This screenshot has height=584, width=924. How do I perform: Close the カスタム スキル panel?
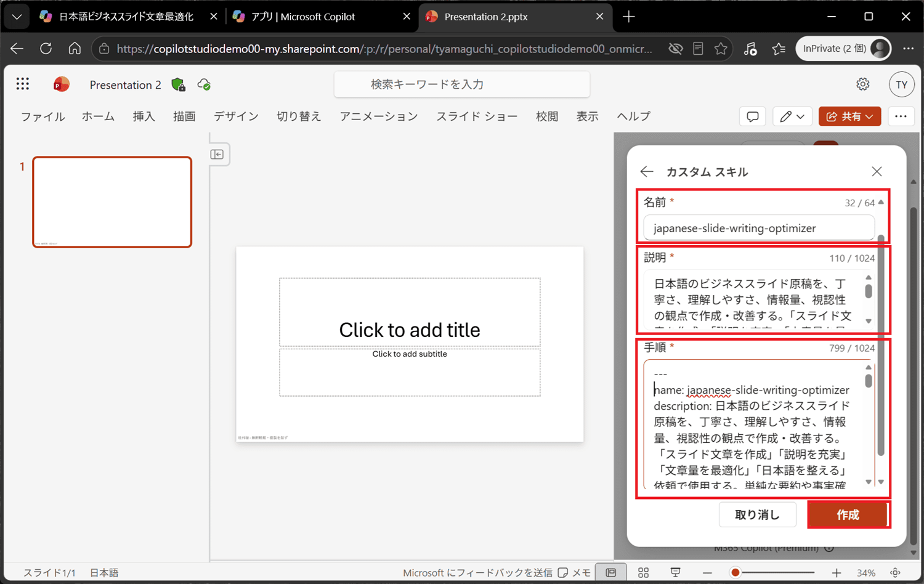pos(877,172)
